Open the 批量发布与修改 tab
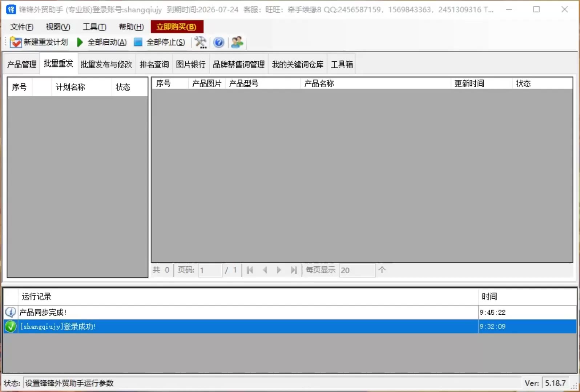 106,64
